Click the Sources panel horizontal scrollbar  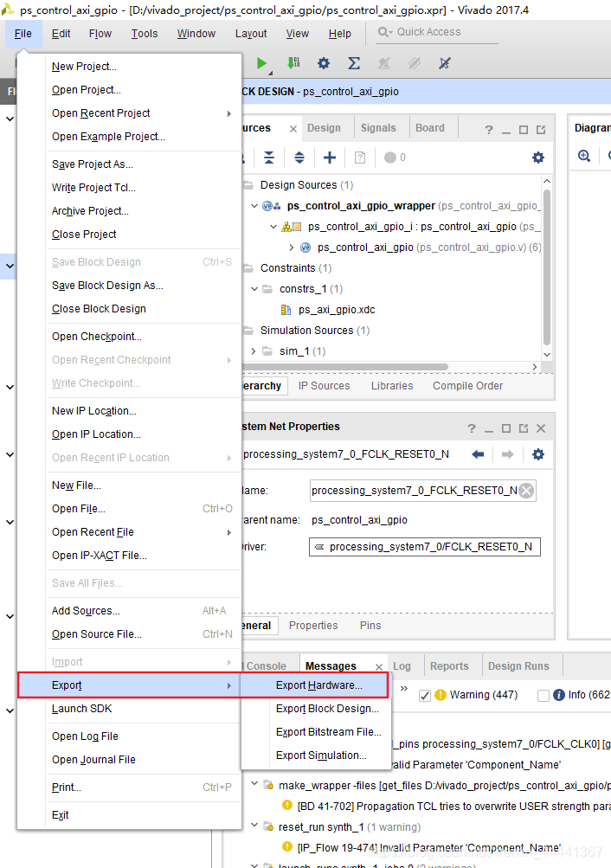345,366
